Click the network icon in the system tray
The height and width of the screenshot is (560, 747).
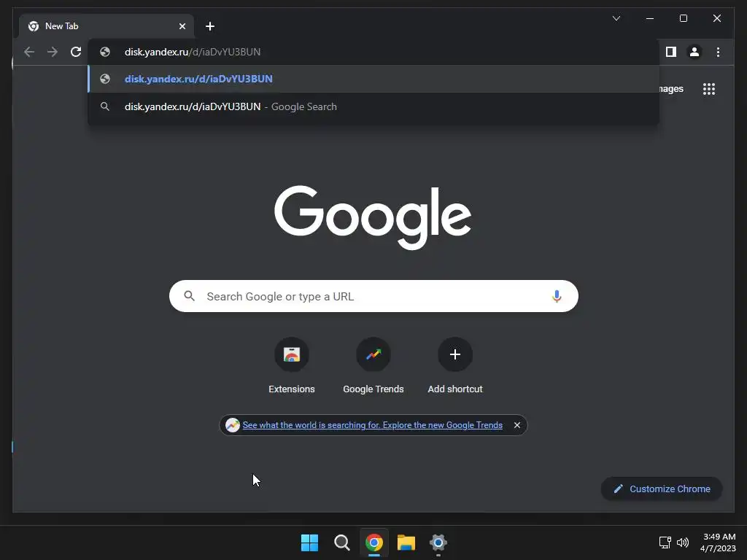tap(665, 542)
